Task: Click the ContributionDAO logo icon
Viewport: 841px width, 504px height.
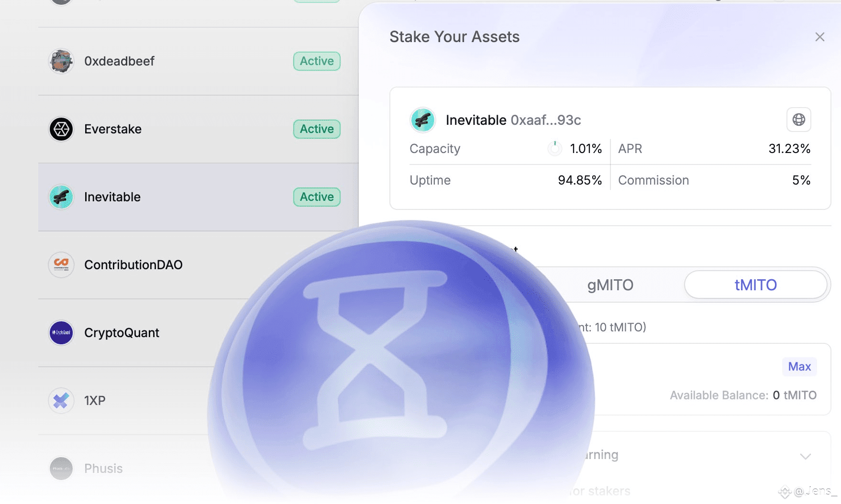Action: point(61,265)
